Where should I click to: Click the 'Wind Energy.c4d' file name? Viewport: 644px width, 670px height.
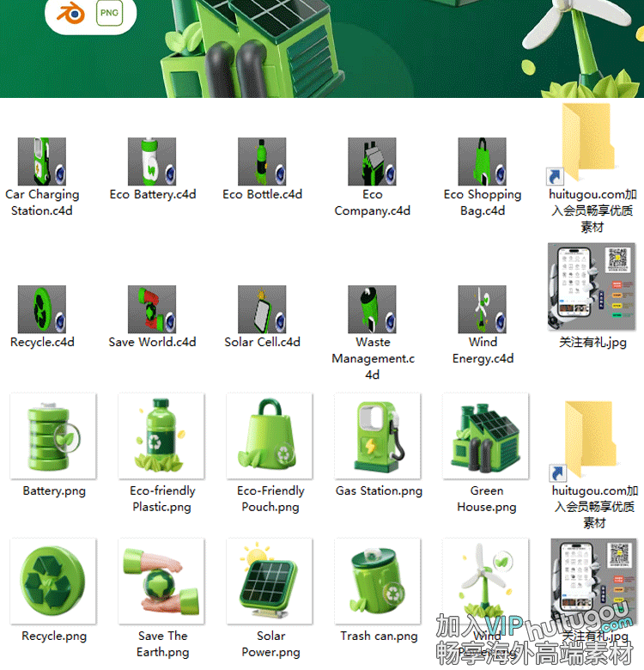pos(483,350)
